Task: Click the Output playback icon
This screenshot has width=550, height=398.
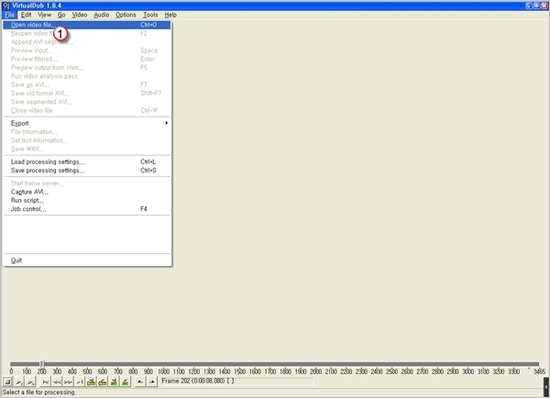Action: tap(31, 382)
